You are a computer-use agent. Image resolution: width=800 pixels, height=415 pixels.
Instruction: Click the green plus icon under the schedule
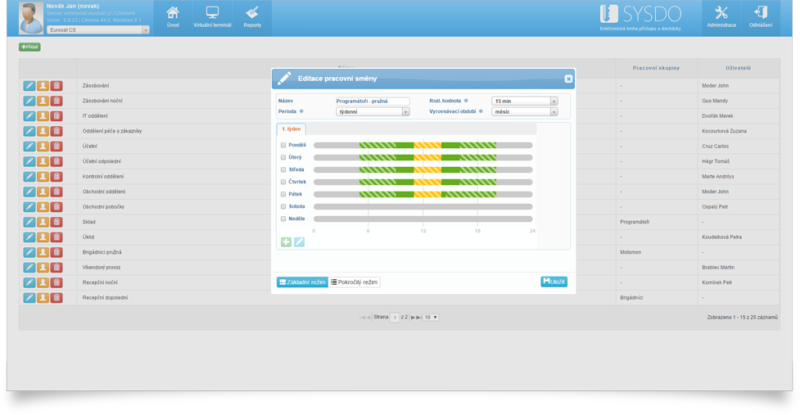[286, 241]
